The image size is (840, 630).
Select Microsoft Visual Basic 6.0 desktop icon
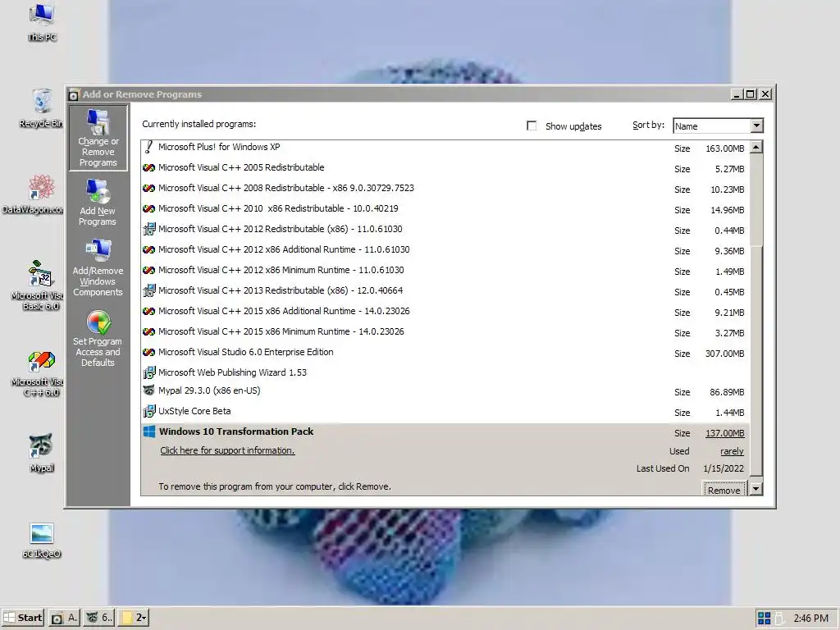click(39, 285)
